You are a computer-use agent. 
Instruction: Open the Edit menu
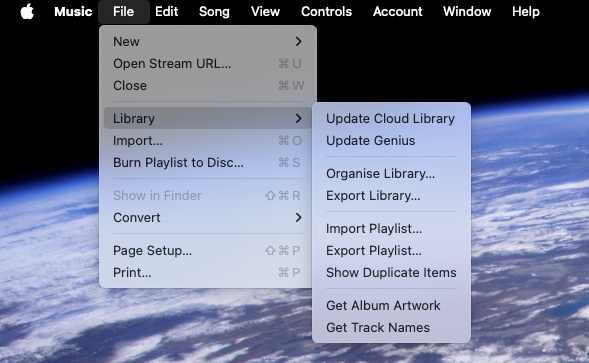[166, 11]
